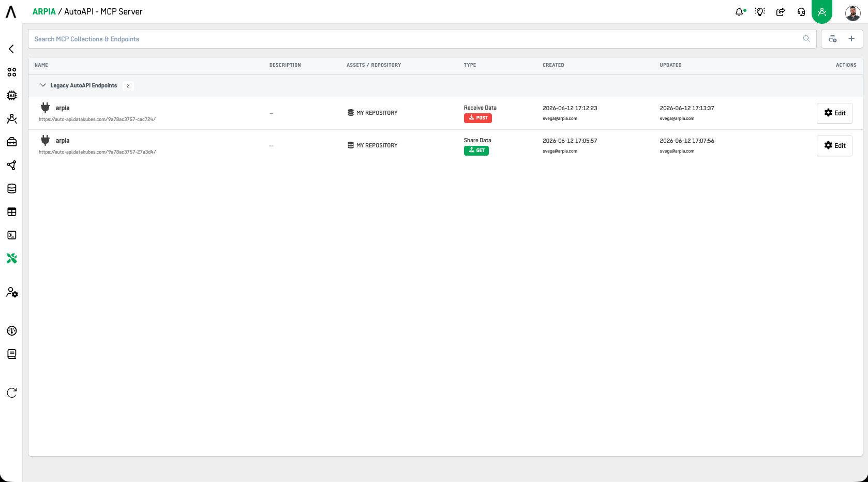
Task: Click the TYPE column header
Action: pyautogui.click(x=470, y=65)
